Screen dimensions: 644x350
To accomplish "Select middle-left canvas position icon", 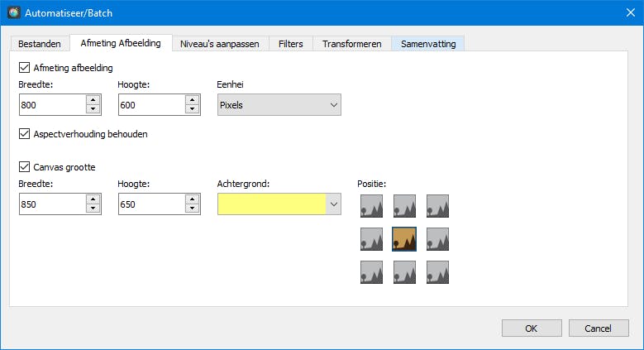I will pyautogui.click(x=372, y=239).
